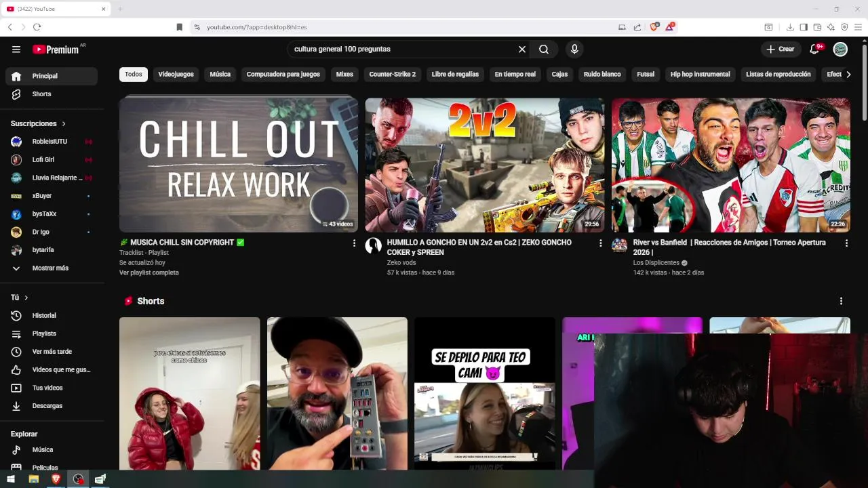Select the En tiempo real chip
This screenshot has width=868, height=488.
515,75
